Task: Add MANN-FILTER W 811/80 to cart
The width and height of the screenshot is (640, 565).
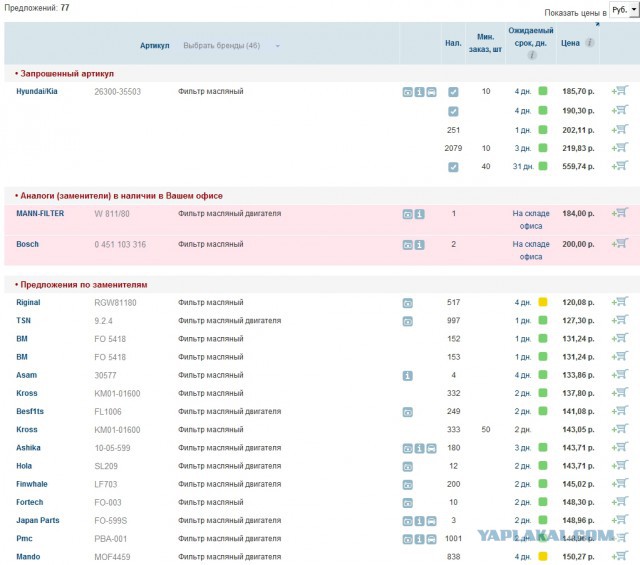Action: pyautogui.click(x=620, y=213)
